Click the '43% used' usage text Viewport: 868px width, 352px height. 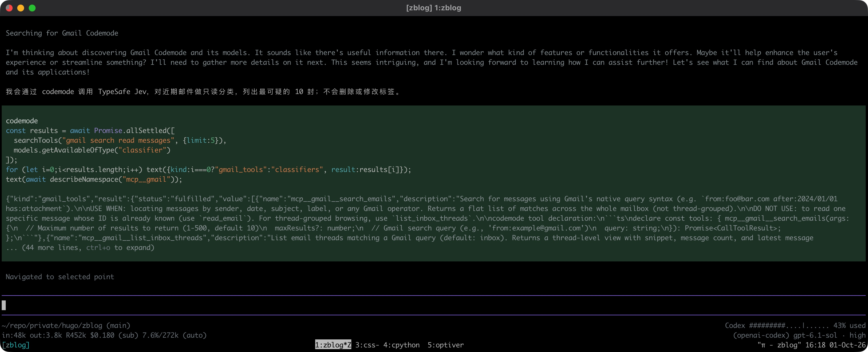click(849, 325)
